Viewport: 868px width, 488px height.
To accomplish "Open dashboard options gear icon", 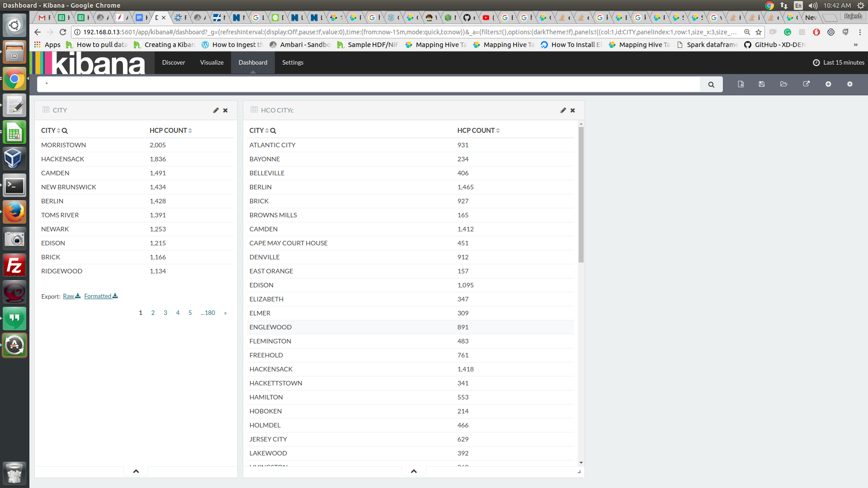I will (x=850, y=84).
